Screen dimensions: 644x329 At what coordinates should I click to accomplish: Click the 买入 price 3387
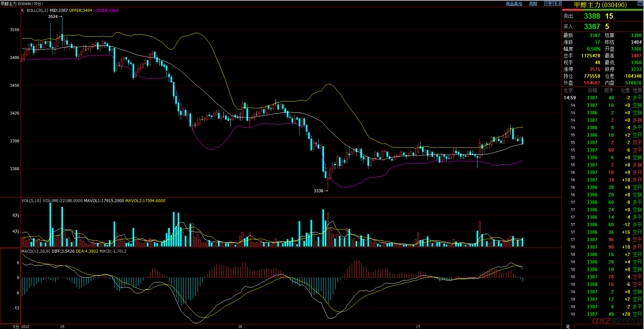coord(592,26)
